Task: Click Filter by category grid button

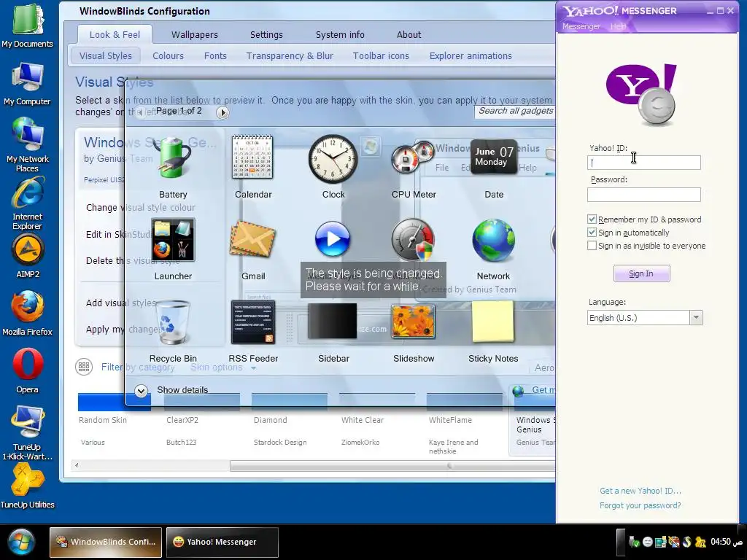Action: click(x=84, y=367)
